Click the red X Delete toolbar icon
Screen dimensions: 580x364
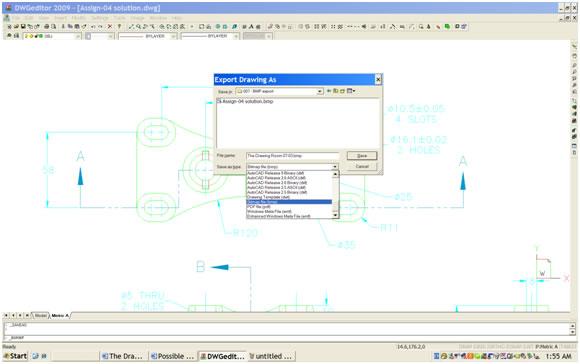pyautogui.click(x=110, y=27)
